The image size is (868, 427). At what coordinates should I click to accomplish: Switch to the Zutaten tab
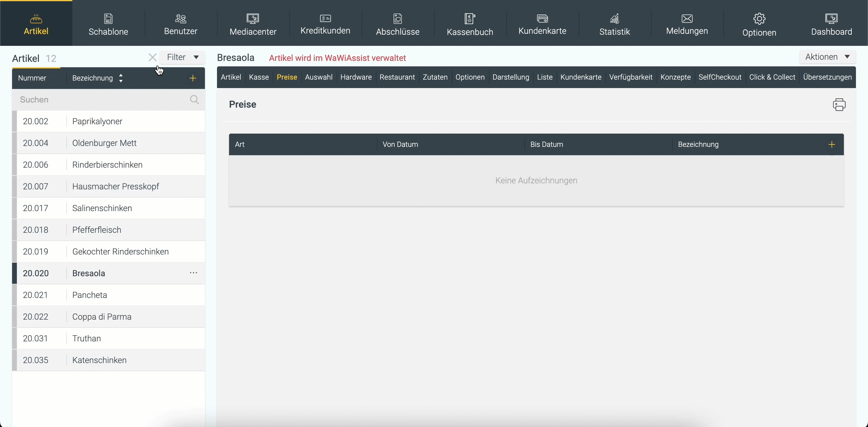[435, 77]
